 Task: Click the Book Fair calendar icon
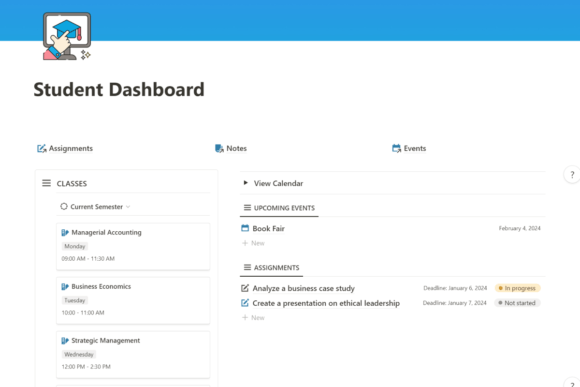(245, 228)
